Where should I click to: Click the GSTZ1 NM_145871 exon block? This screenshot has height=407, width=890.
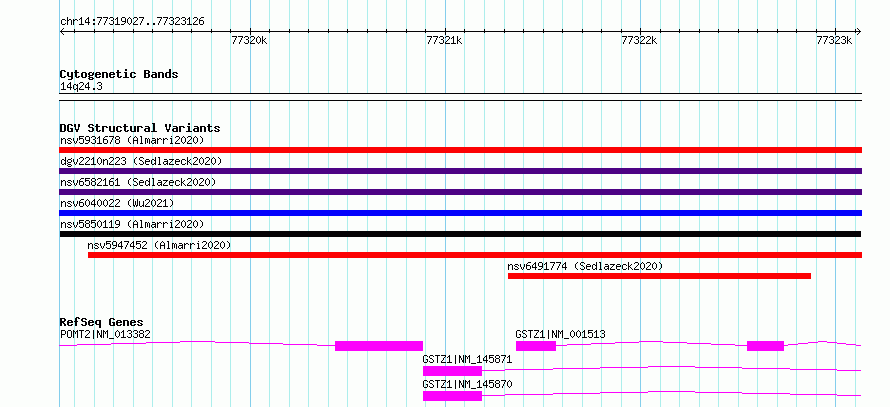(452, 371)
